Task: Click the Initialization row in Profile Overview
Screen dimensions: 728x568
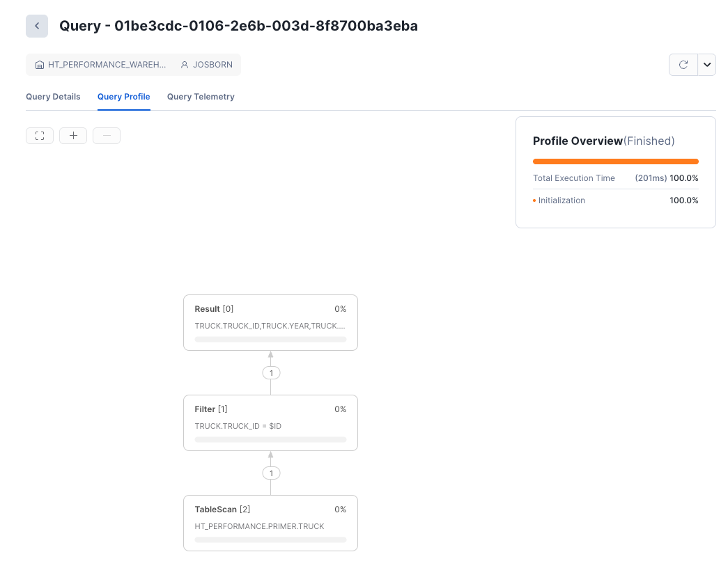Action: [x=615, y=200]
